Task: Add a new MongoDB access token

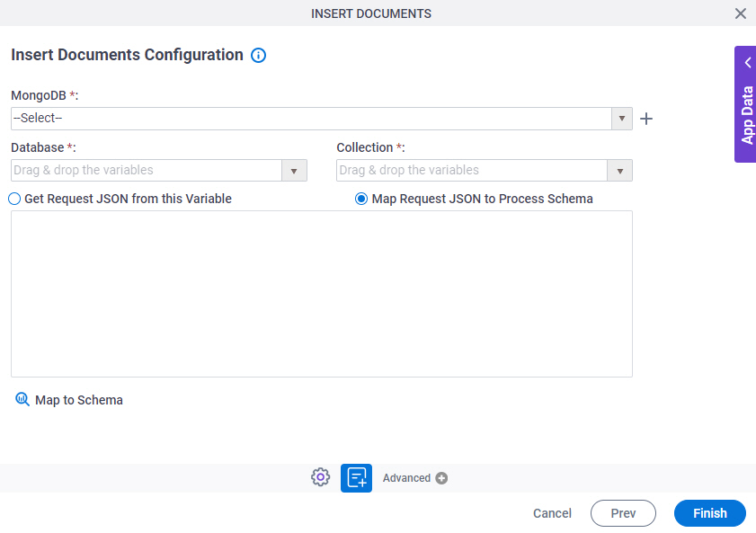Action: (646, 119)
